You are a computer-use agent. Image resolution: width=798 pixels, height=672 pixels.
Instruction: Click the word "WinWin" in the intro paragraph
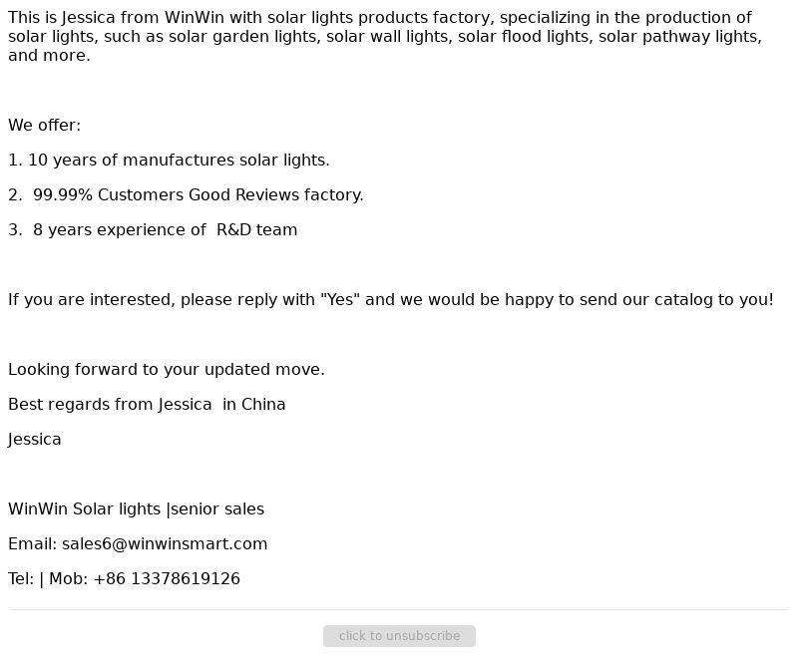pyautogui.click(x=194, y=18)
